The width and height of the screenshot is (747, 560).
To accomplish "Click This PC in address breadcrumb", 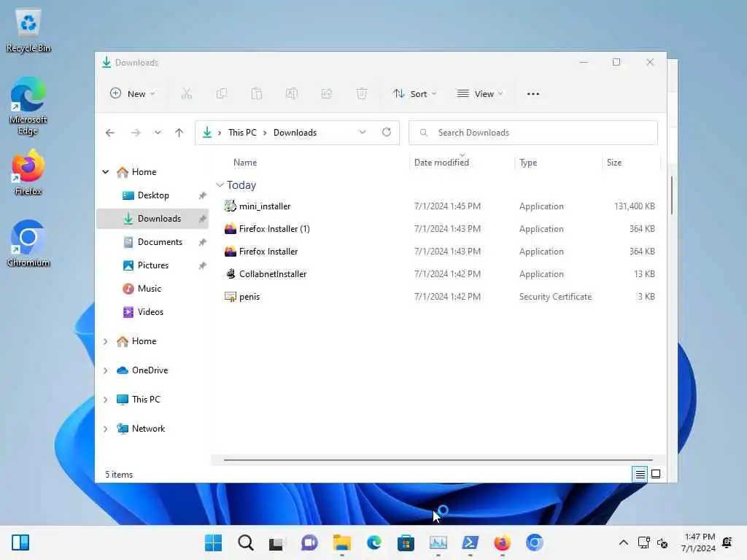I will click(242, 133).
